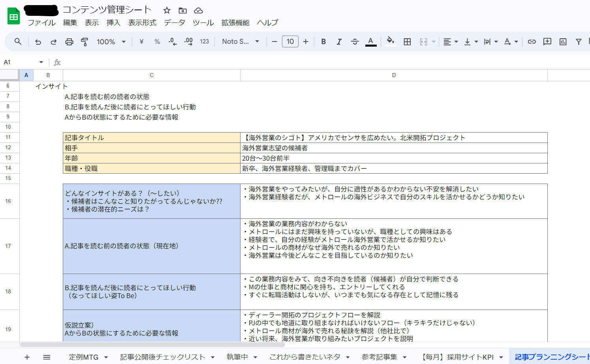Select column C header

(152, 75)
